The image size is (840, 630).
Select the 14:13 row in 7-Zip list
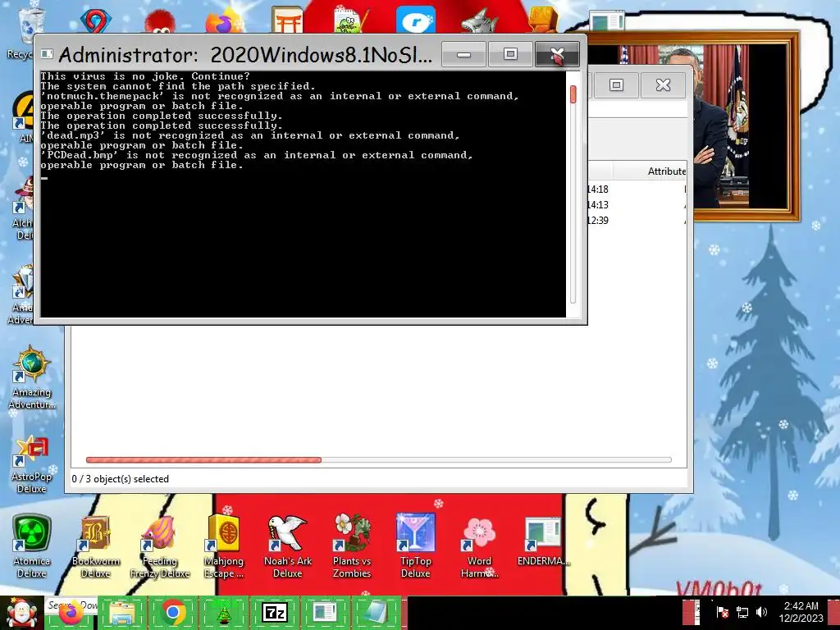pos(637,204)
